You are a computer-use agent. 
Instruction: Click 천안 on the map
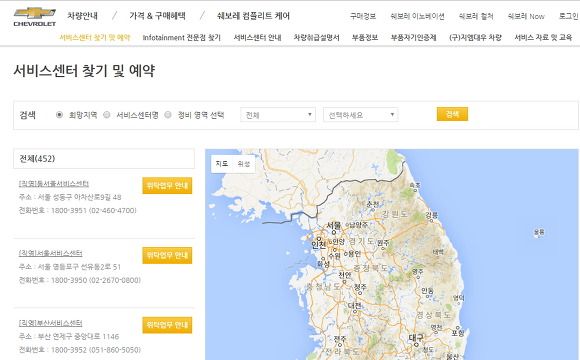[345, 275]
